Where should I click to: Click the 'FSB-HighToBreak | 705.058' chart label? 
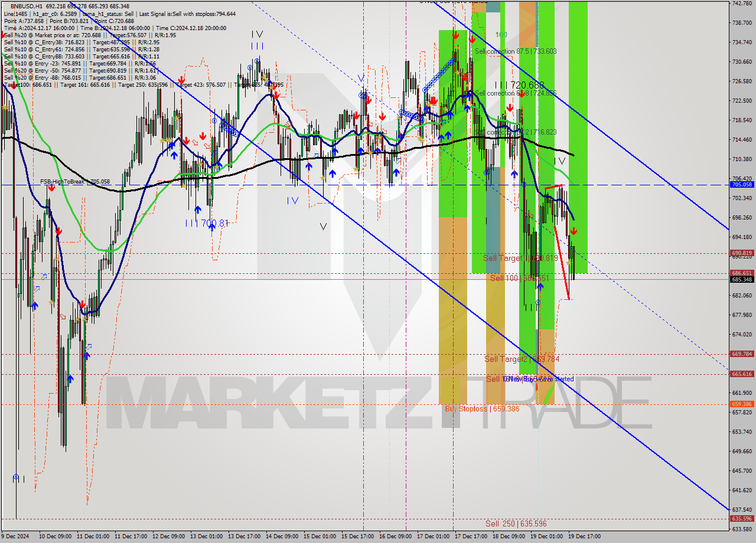point(75,182)
